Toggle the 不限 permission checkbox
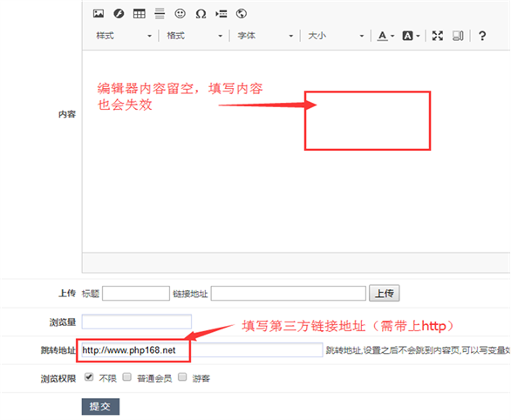Viewport: 511px width, 420px height. tap(89, 377)
